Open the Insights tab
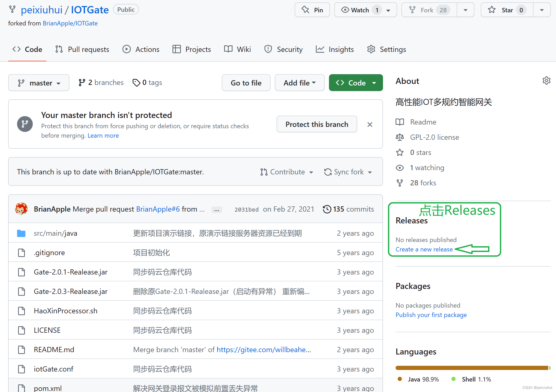Viewport: 556px width, 392px height. pos(335,49)
